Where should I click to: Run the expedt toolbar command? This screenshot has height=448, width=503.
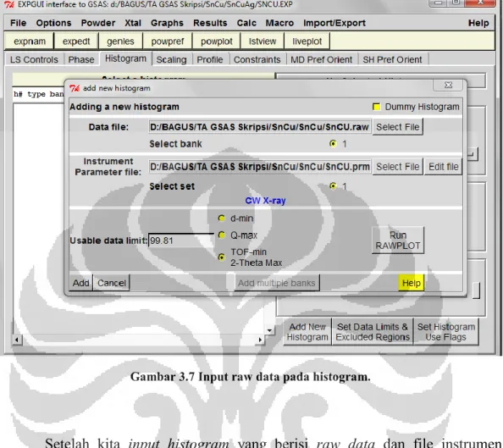coord(76,41)
